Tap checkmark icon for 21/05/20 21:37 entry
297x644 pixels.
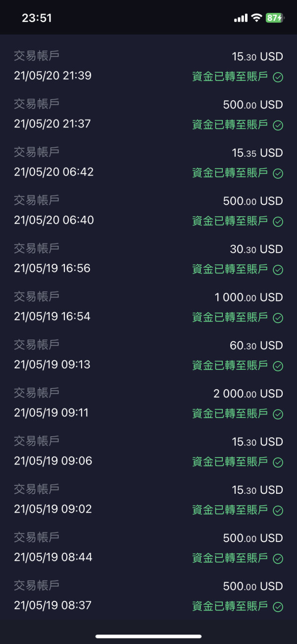(278, 125)
